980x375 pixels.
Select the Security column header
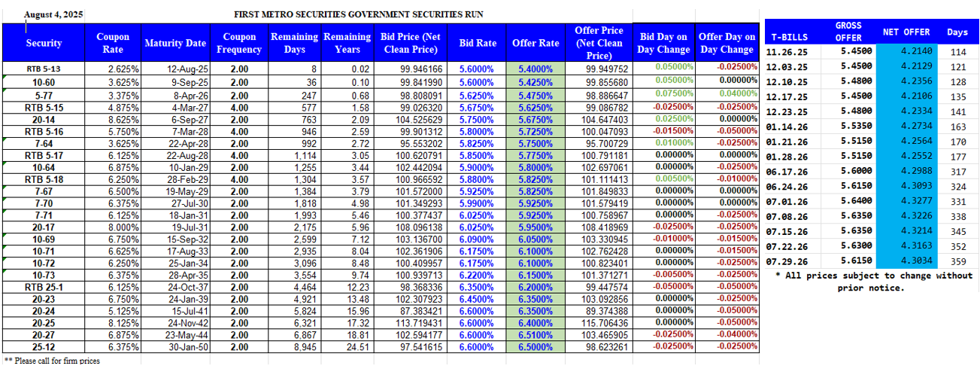(x=44, y=43)
